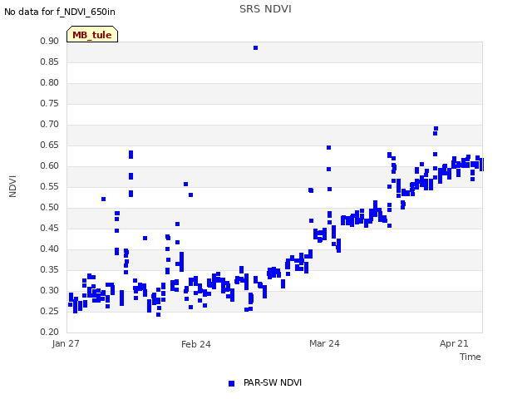Click the 0.25 y-axis tick label
The image size is (532, 399).
point(50,311)
